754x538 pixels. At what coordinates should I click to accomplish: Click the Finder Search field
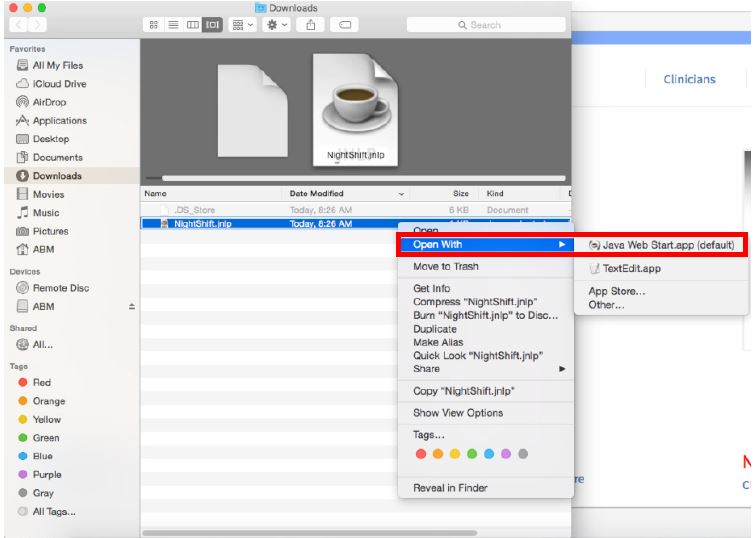486,25
